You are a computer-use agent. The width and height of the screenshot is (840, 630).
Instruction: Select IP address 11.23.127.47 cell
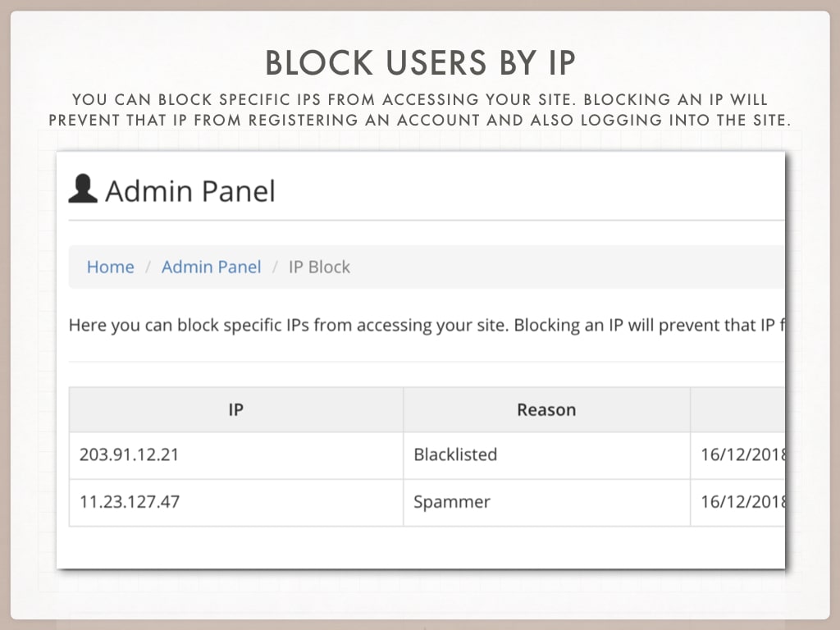point(236,503)
